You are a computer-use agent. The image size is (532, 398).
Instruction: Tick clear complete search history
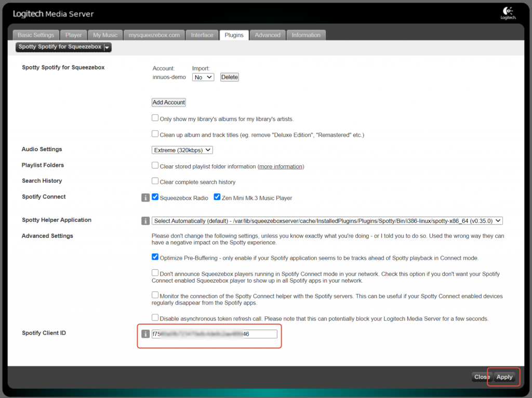[155, 181]
